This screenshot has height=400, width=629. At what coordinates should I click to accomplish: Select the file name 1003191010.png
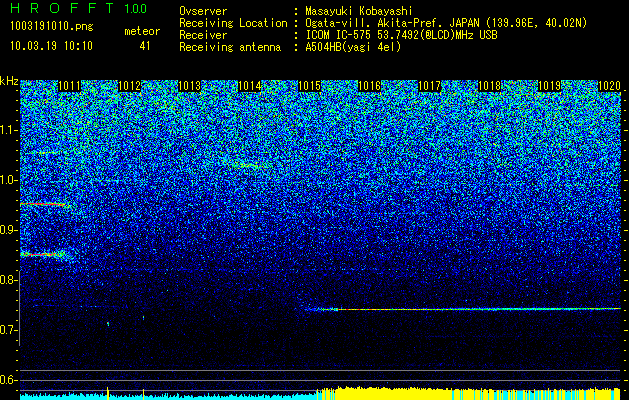pos(52,27)
